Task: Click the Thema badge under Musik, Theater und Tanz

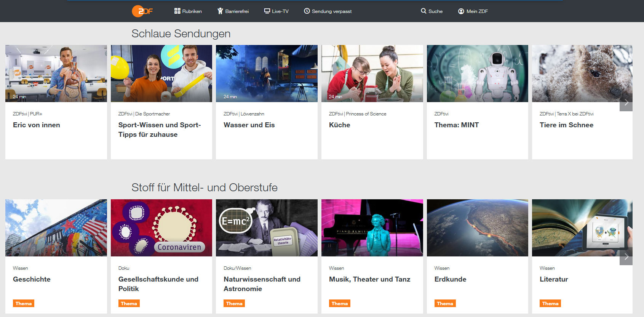Action: pos(340,303)
